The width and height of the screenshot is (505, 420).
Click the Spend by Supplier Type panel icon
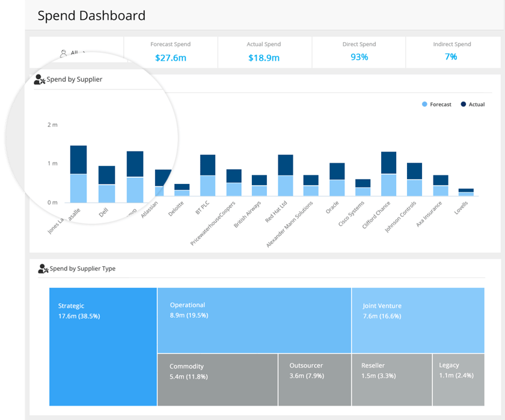(42, 268)
